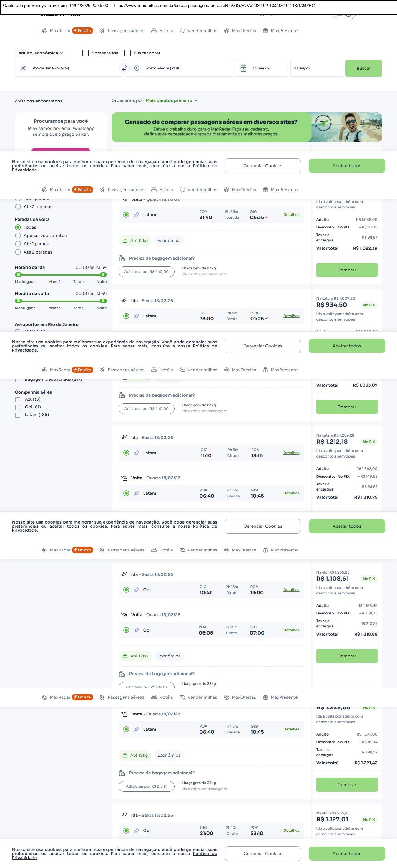Check the Buscar hotel checkbox

(x=127, y=53)
